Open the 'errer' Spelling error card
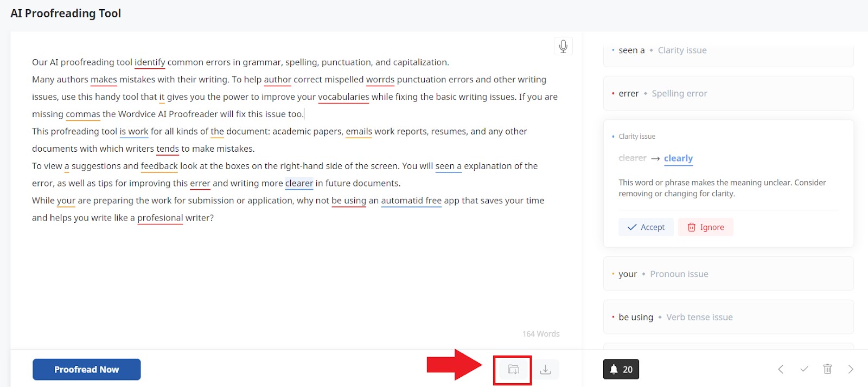 (x=729, y=93)
